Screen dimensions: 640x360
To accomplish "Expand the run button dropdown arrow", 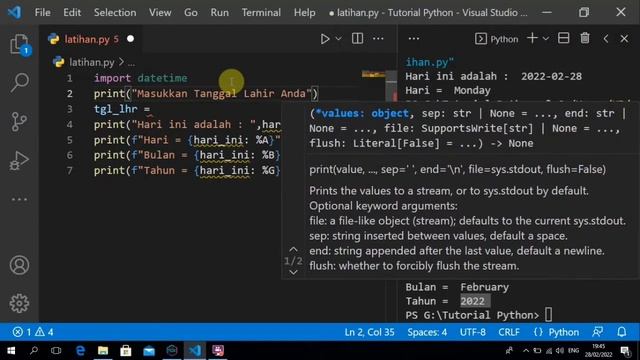I will coord(338,39).
